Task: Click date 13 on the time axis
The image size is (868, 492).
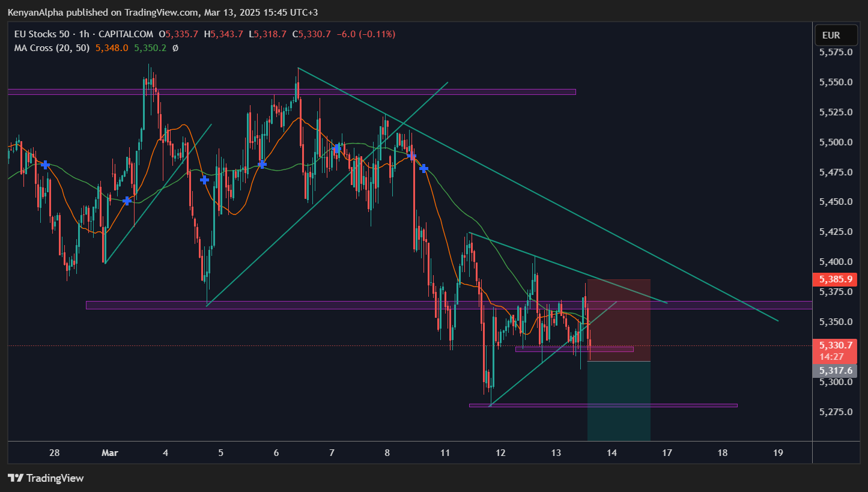Action: [x=556, y=453]
